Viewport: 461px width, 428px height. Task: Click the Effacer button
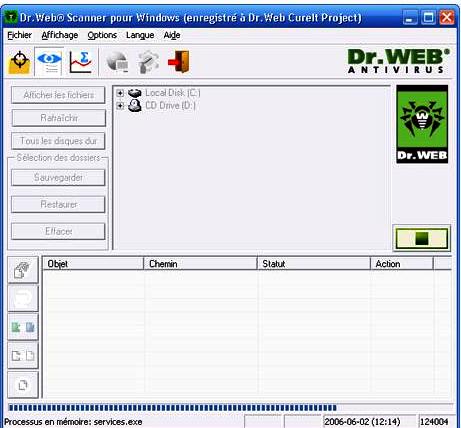tap(58, 231)
